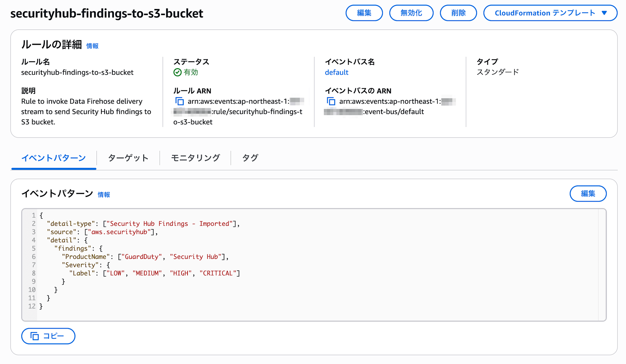
Task: Click the top 編集 button for the rule
Action: coord(364,13)
